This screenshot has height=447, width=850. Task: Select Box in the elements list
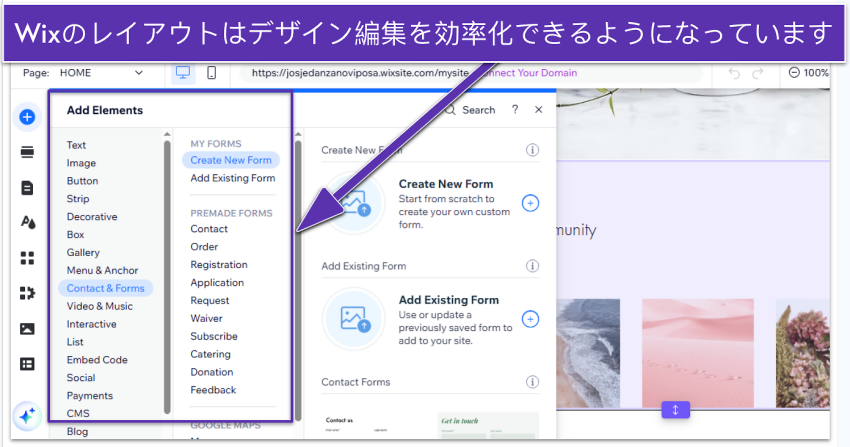tap(75, 235)
